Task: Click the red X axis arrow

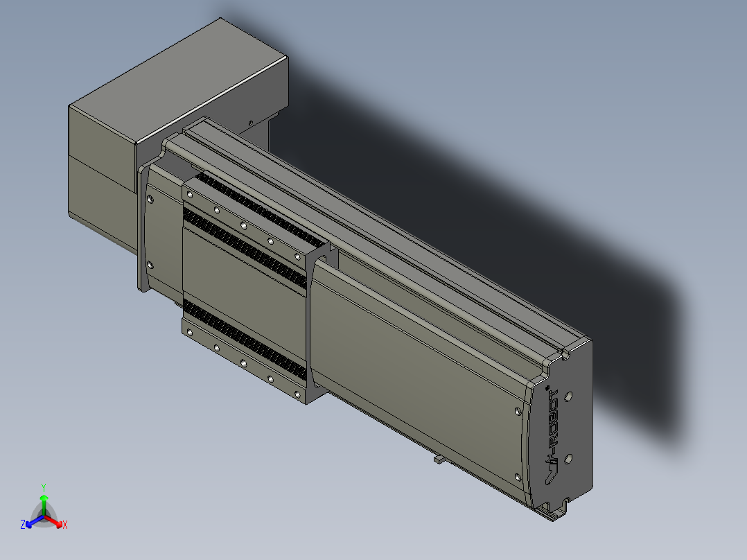Action: tap(54, 521)
